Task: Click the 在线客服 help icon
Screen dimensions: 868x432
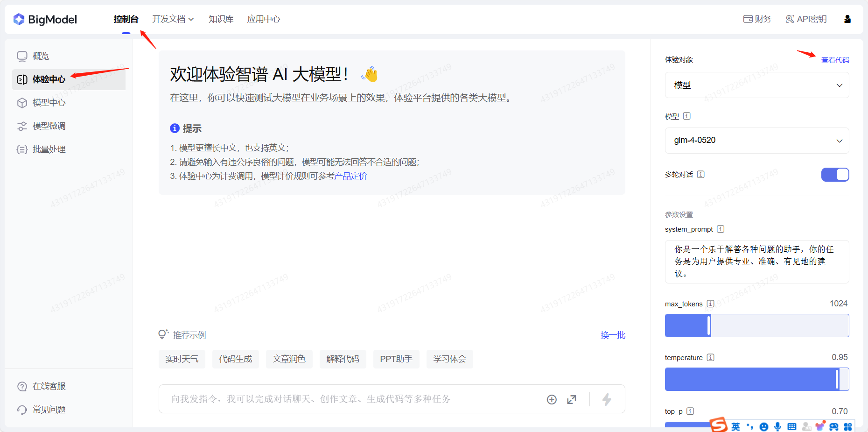Action: pyautogui.click(x=22, y=386)
